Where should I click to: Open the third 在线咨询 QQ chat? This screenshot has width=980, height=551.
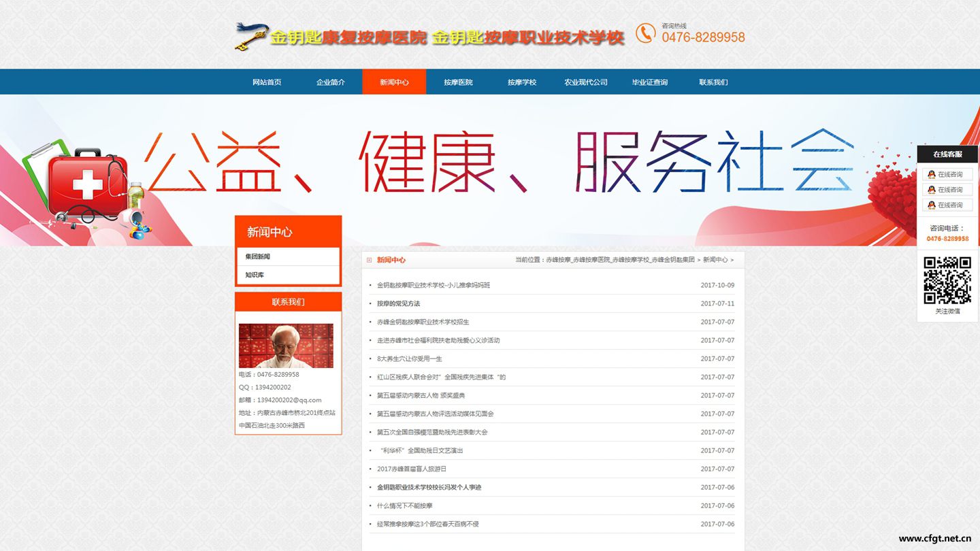[x=947, y=205]
